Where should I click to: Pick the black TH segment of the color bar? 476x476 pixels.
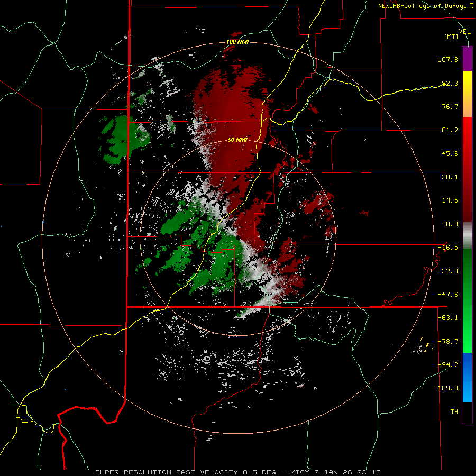click(x=467, y=413)
